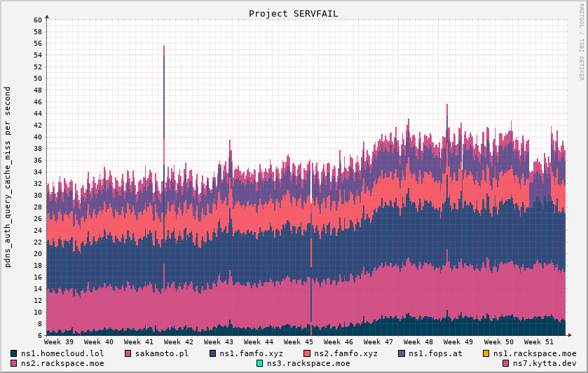Click the RRDTOOL / TOBI OETIKER watermark
The image size is (588, 373).
[x=581, y=41]
